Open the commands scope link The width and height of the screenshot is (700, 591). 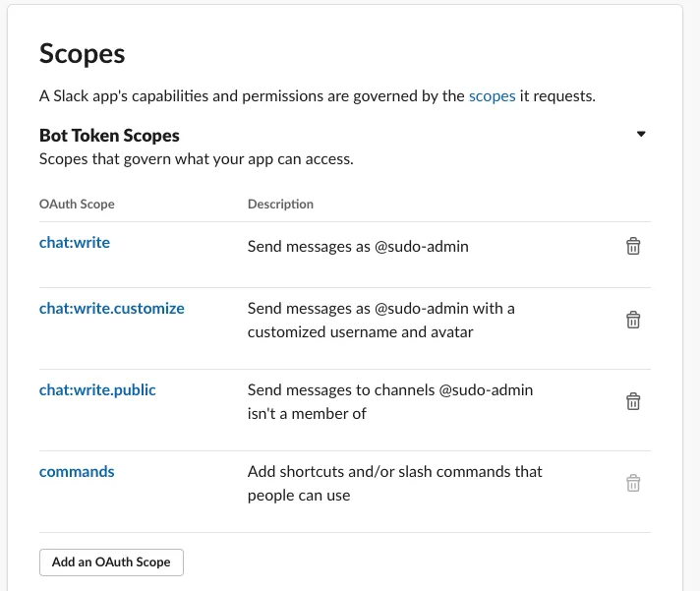pos(77,471)
